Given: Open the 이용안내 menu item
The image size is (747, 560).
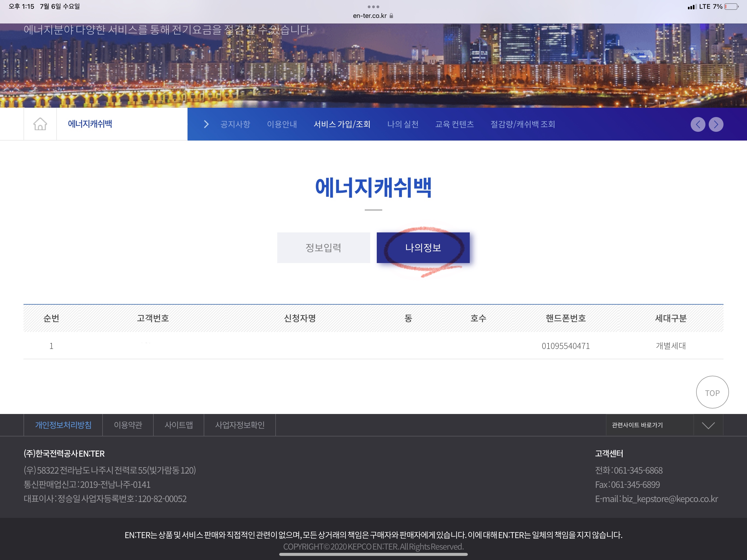Looking at the screenshot, I should tap(282, 124).
